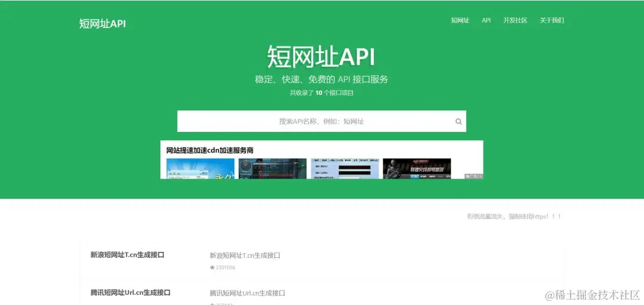Image resolution: width=644 pixels, height=305 pixels.
Task: Click the star icon beside 2301056
Action: tap(212, 267)
